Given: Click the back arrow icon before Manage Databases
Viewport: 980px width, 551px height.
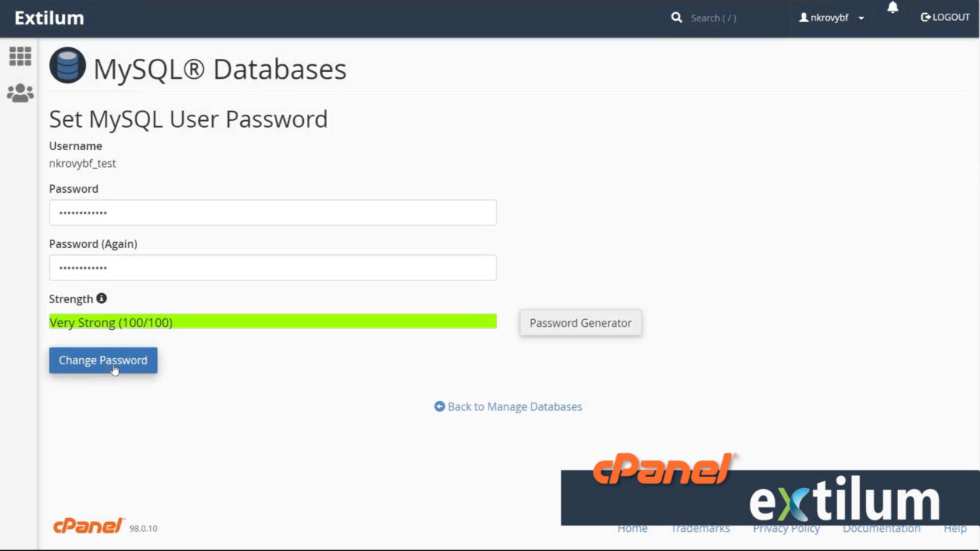Looking at the screenshot, I should click(x=439, y=406).
